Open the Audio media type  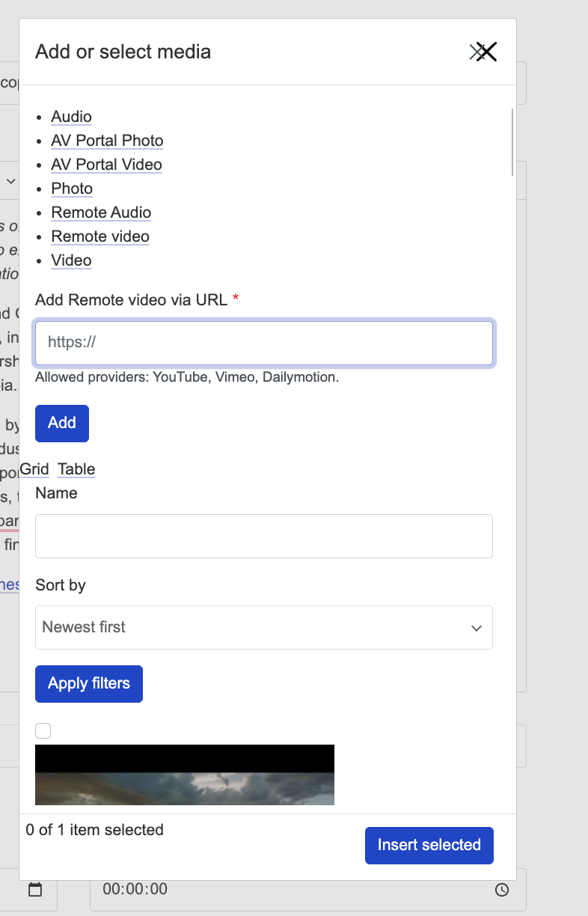click(71, 117)
